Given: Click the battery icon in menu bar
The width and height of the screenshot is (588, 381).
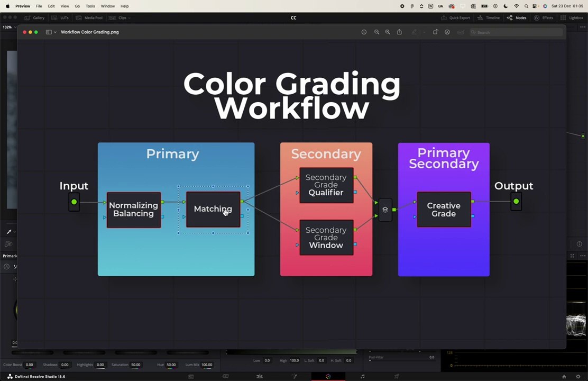Looking at the screenshot, I should (484, 6).
